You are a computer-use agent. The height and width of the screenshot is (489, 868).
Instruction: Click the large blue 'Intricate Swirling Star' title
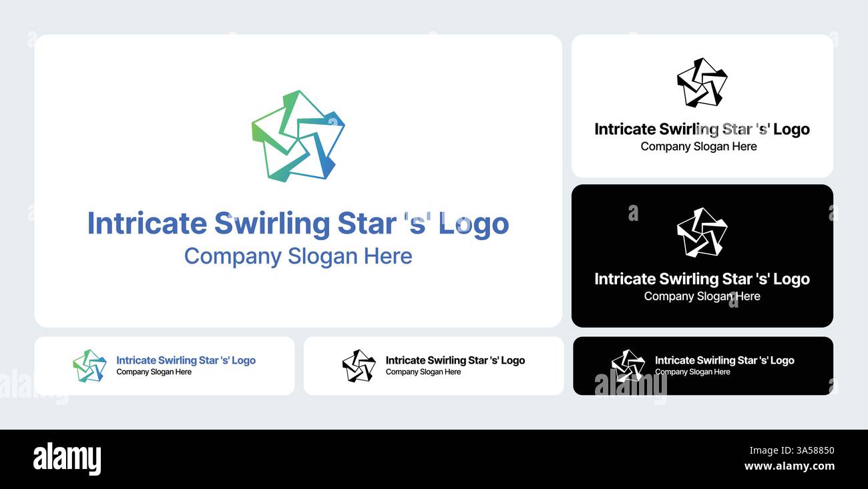[298, 223]
